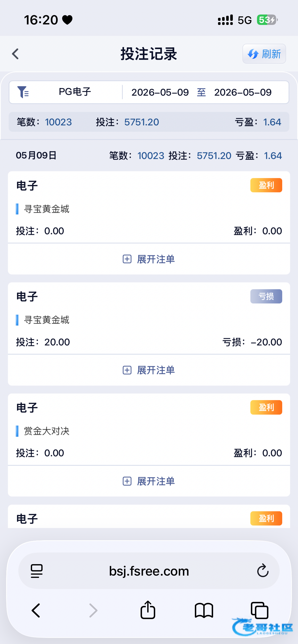
Task: Open the Safari tabs overview icon
Action: [x=260, y=610]
